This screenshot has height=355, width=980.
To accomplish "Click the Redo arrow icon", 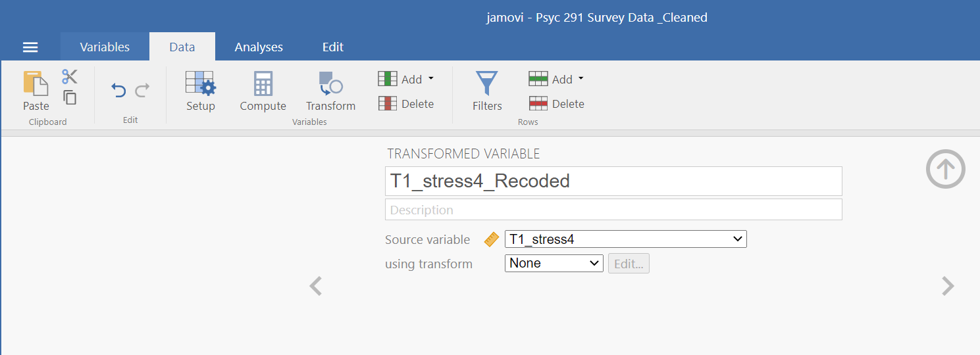I will coord(143,90).
